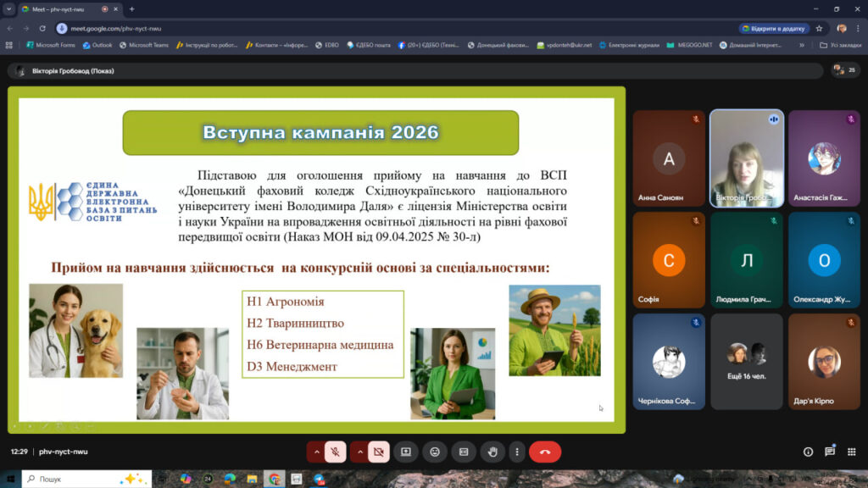Viewport: 868px width, 488px height.
Task: Show participants list from the 25 badge
Action: pos(844,70)
